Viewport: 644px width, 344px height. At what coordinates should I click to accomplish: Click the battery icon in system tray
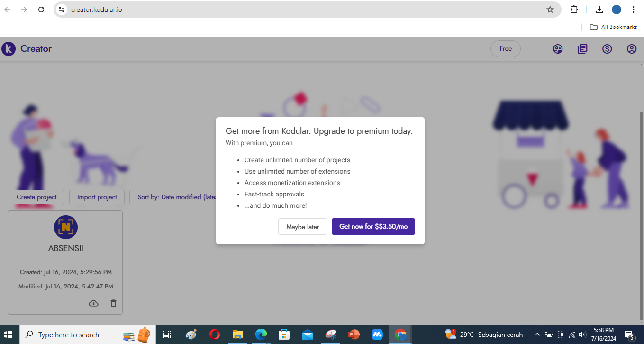(548, 335)
